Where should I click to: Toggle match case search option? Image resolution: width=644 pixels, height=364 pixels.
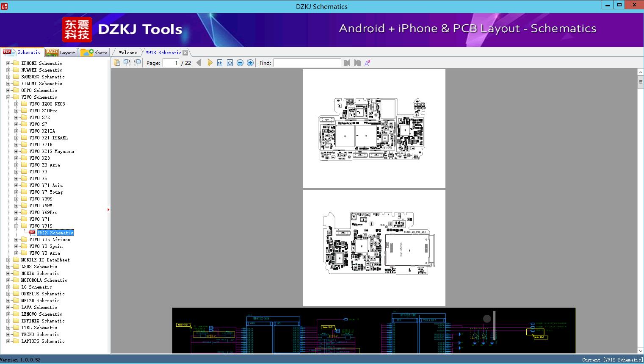click(368, 63)
